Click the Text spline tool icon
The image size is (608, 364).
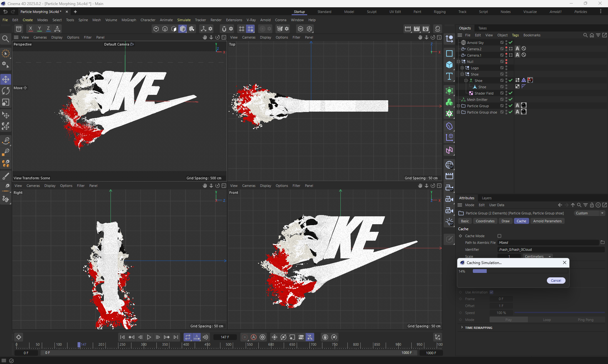pyautogui.click(x=449, y=76)
